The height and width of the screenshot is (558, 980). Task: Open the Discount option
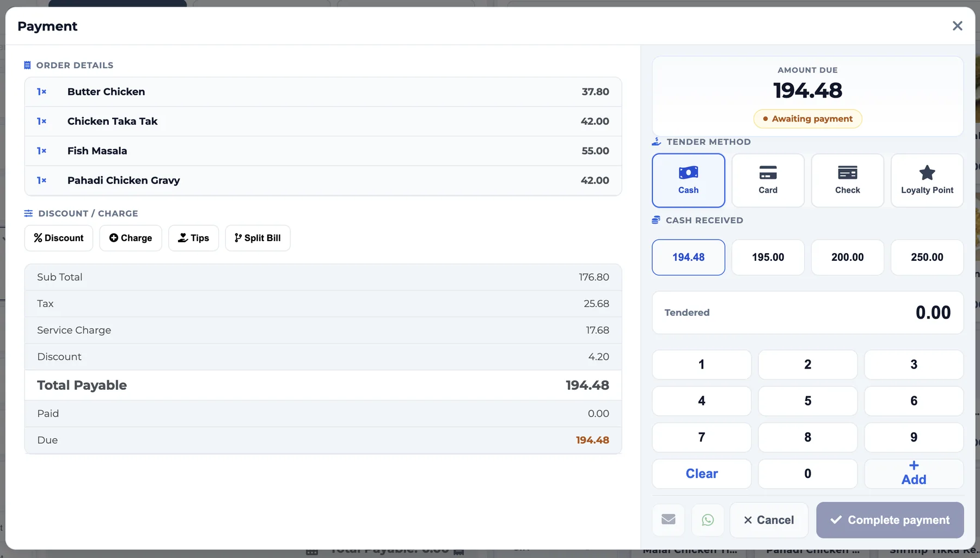(x=59, y=238)
